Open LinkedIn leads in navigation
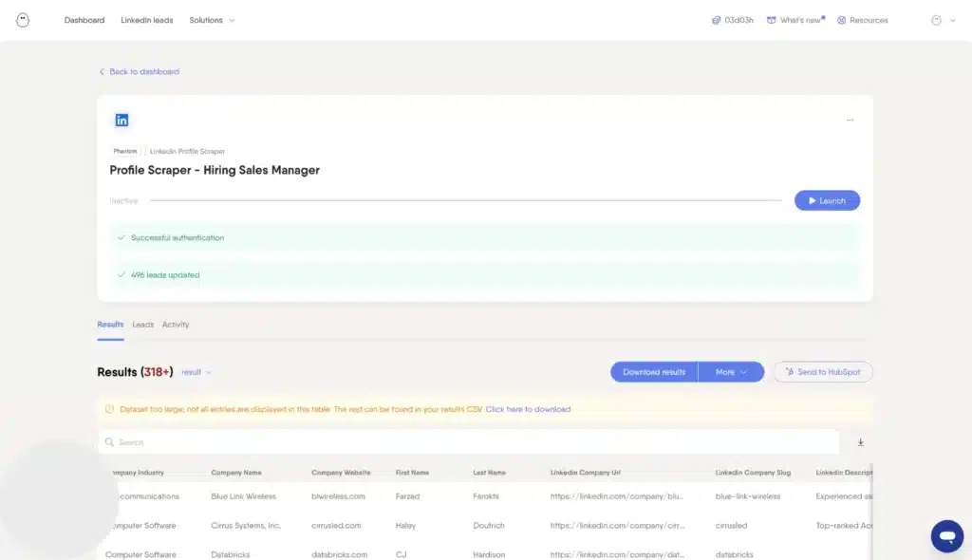The image size is (972, 560). coord(147,20)
